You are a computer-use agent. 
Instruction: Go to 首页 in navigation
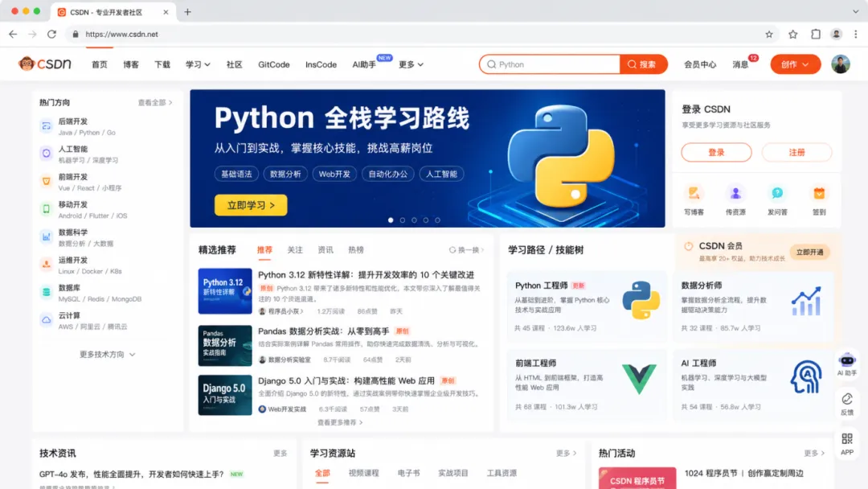pyautogui.click(x=100, y=65)
